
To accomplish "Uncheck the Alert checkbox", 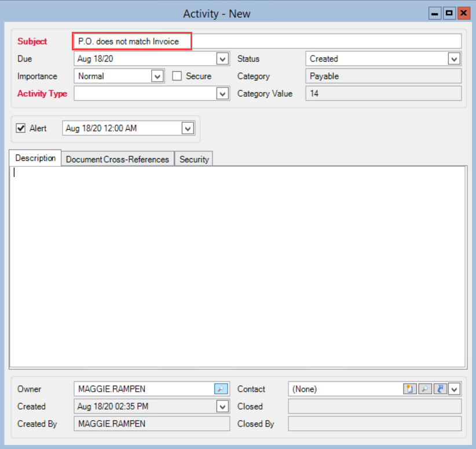I will 21,128.
